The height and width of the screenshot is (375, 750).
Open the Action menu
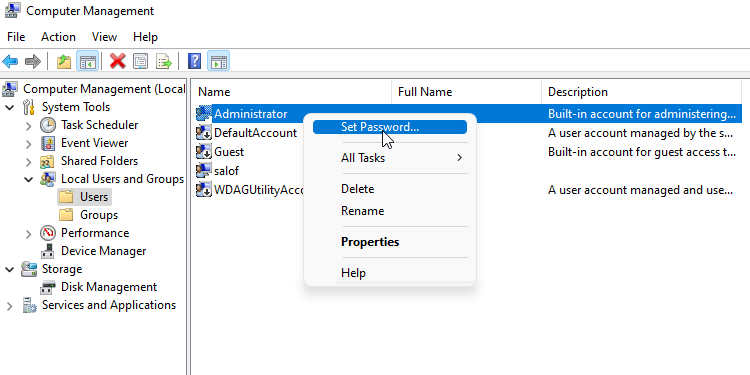coord(58,37)
